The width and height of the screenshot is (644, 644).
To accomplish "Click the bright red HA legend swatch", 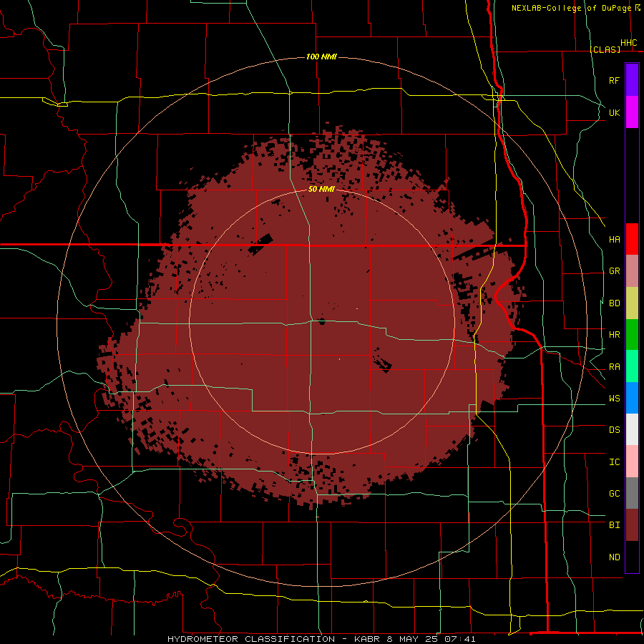I will coord(632,239).
